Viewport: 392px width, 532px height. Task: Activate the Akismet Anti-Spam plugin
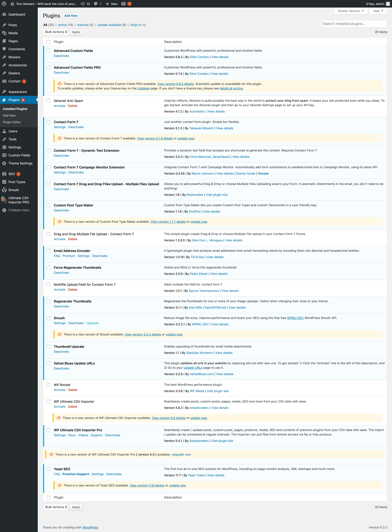coord(60,106)
